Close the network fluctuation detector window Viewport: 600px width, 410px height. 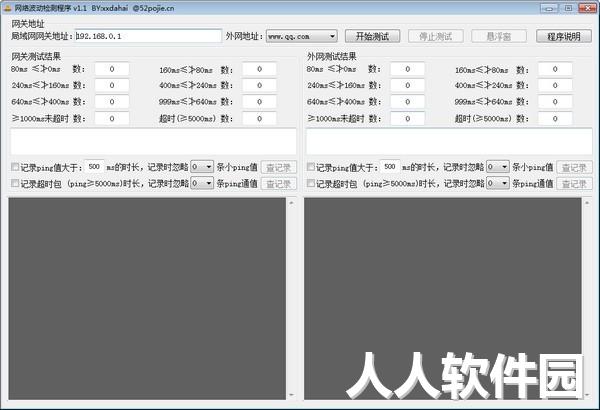tap(586, 8)
